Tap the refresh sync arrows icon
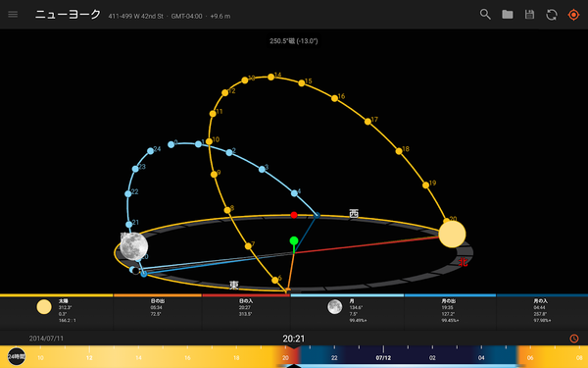 [552, 15]
